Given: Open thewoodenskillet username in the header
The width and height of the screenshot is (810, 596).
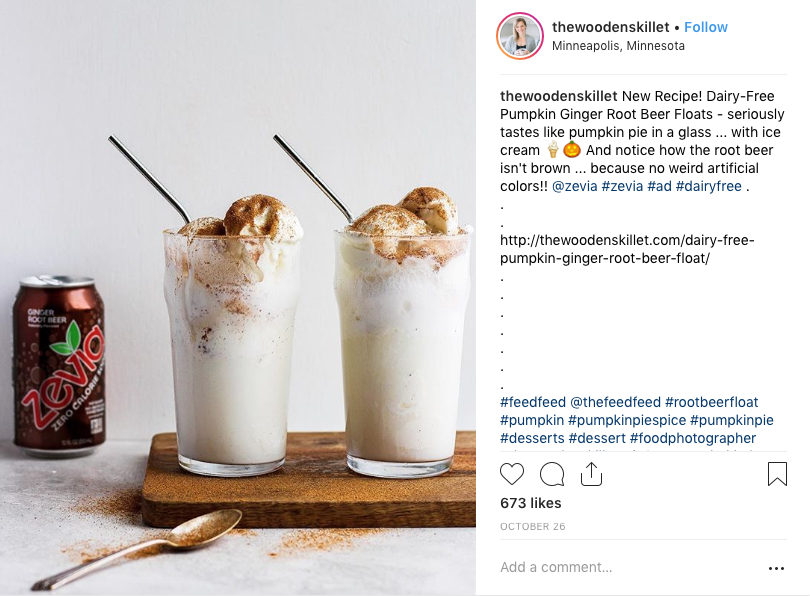Looking at the screenshot, I should point(611,27).
